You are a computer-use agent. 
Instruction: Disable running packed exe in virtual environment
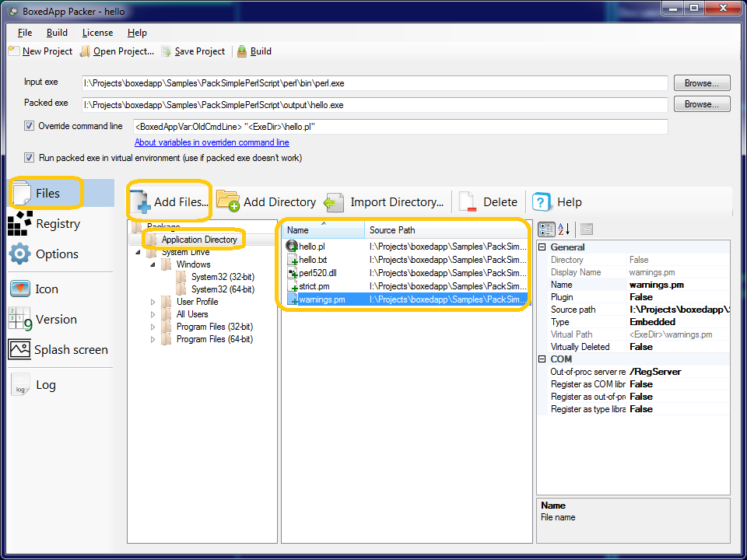(x=29, y=157)
